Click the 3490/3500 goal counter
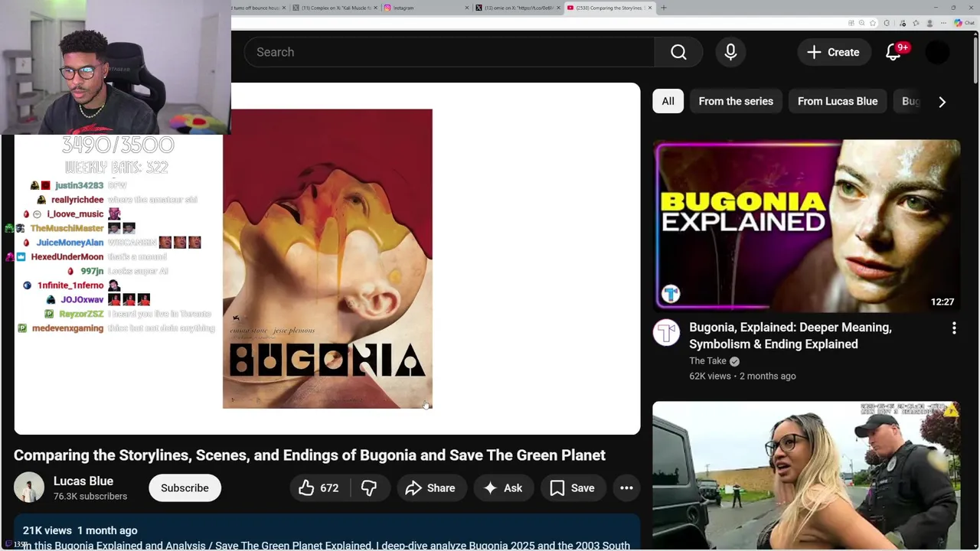 (118, 145)
